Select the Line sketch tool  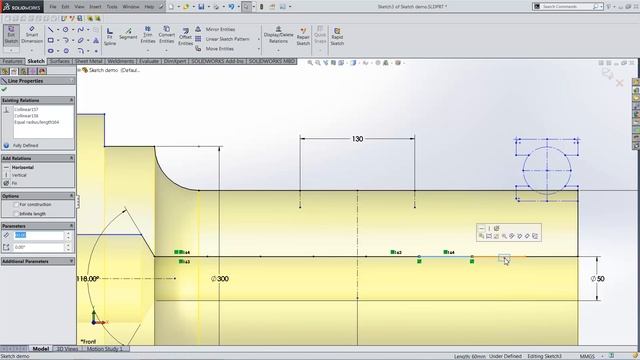51,29
